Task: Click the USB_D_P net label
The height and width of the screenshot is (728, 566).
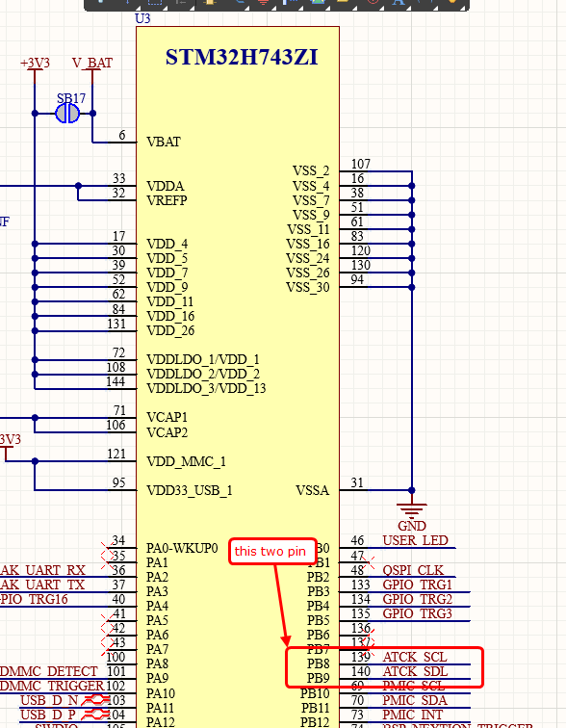Action: click(x=48, y=715)
